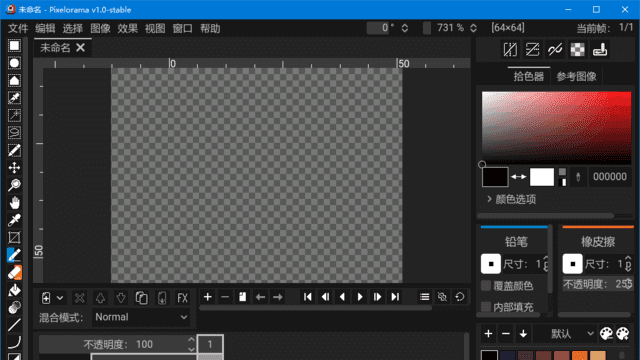Click inside the red color picker gradient
The width and height of the screenshot is (640, 360).
click(556, 128)
